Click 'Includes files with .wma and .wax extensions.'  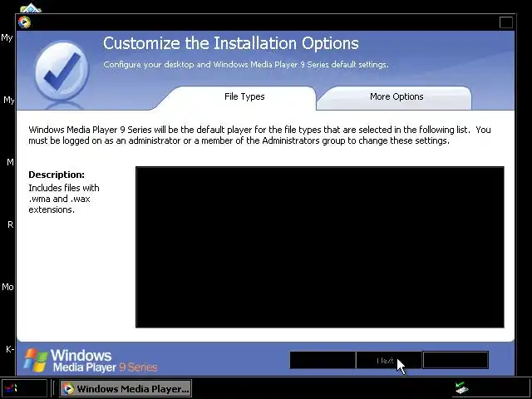(64, 199)
